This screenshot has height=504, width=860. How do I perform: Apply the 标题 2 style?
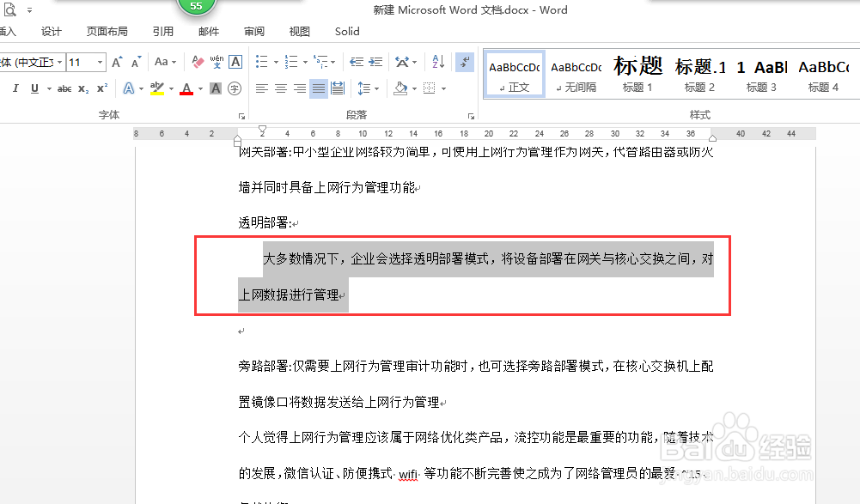pos(700,75)
